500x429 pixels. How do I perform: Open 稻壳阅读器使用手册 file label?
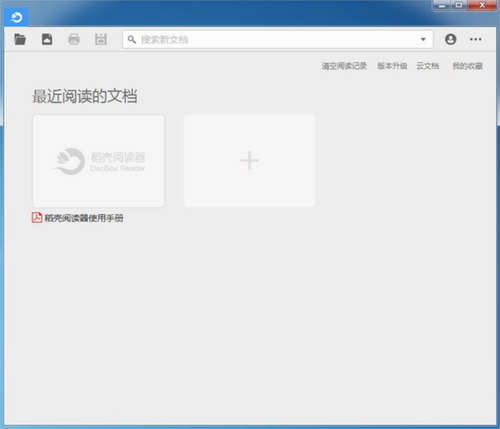(84, 218)
